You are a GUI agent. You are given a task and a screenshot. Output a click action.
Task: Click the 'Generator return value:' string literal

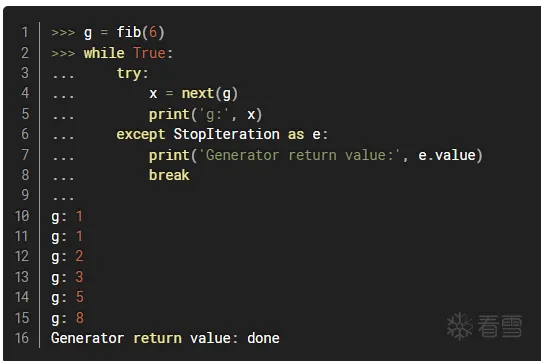coord(299,155)
